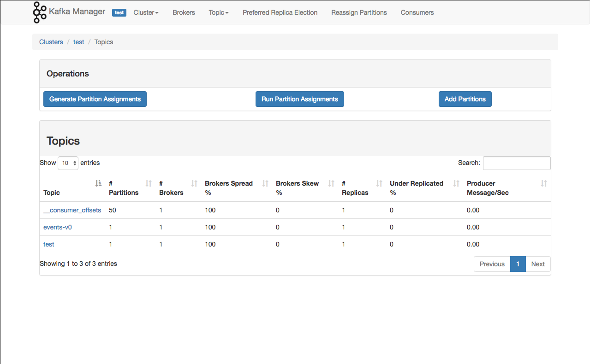The width and height of the screenshot is (590, 364).
Task: Click Brokers Spread value 100 in events-v0 row
Action: coord(210,227)
